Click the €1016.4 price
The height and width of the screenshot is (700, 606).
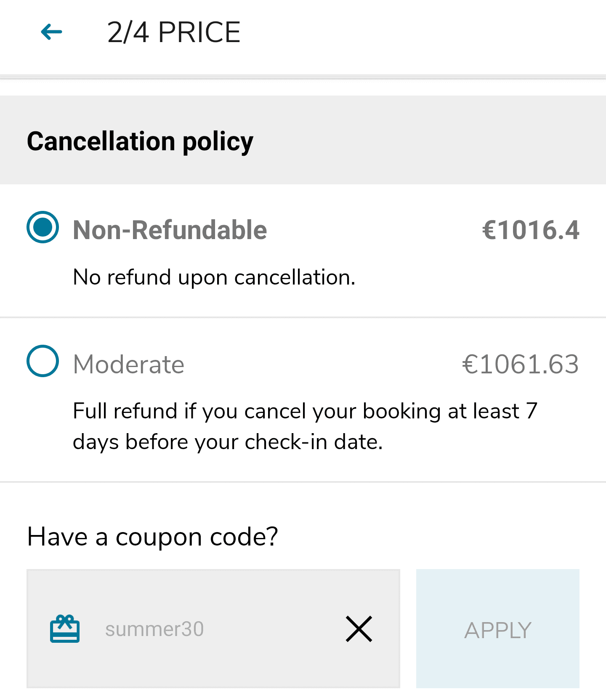coord(531,230)
